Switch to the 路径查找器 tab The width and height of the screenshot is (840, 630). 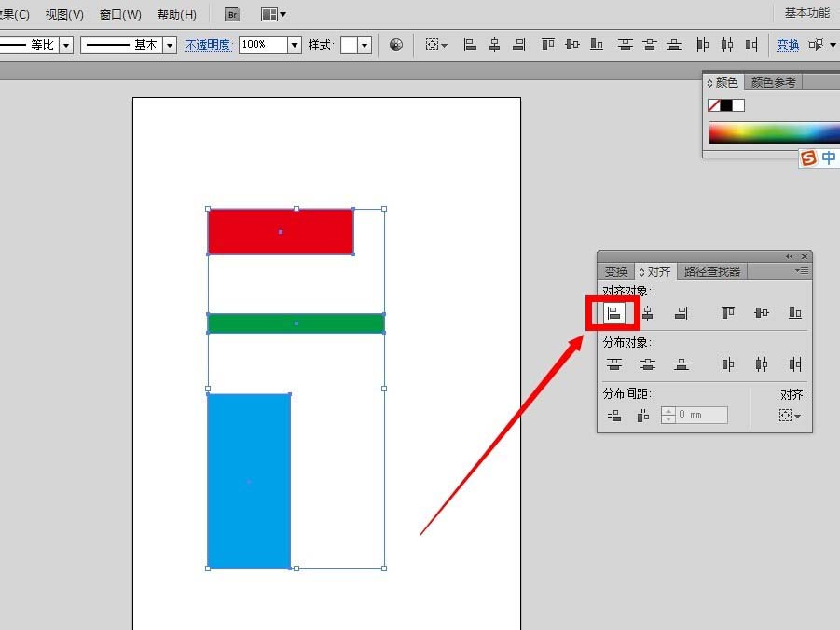712,271
